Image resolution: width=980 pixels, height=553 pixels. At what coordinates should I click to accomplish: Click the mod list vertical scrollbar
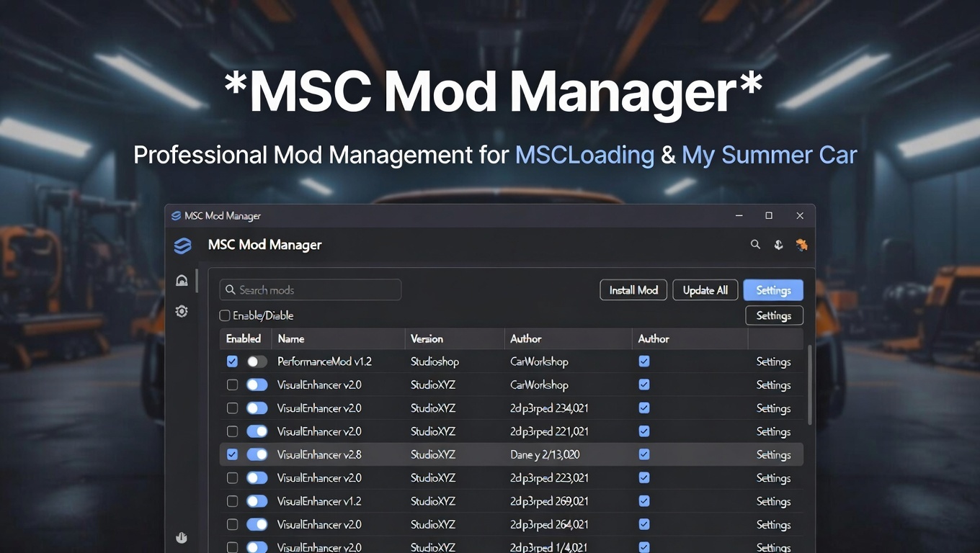(810, 385)
